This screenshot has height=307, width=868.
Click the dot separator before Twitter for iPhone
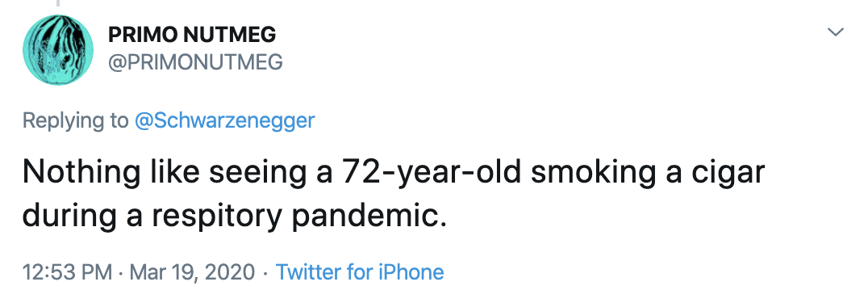265,272
